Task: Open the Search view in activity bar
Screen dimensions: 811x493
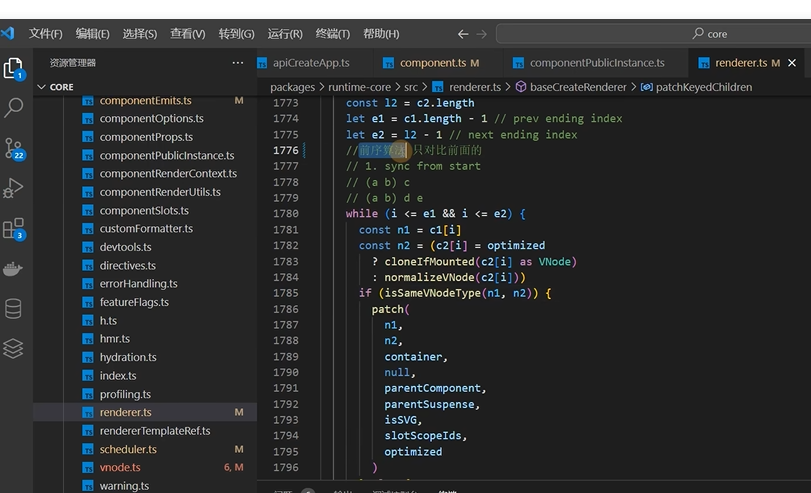Action: pos(13,108)
